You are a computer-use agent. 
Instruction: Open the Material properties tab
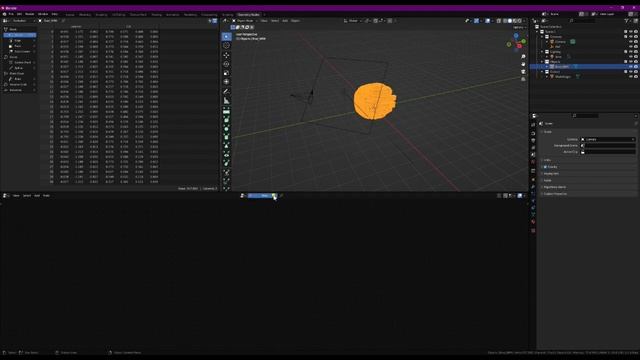[x=533, y=222]
